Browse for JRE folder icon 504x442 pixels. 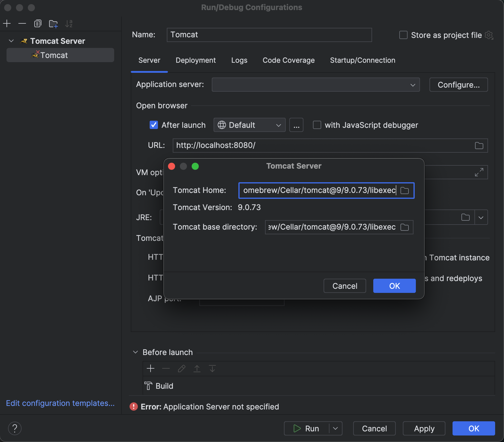click(466, 217)
